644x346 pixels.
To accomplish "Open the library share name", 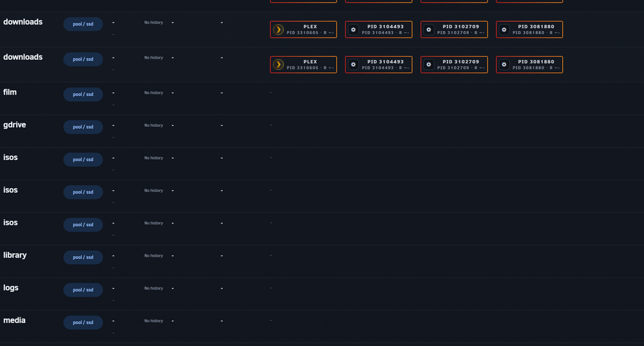I will [x=15, y=255].
